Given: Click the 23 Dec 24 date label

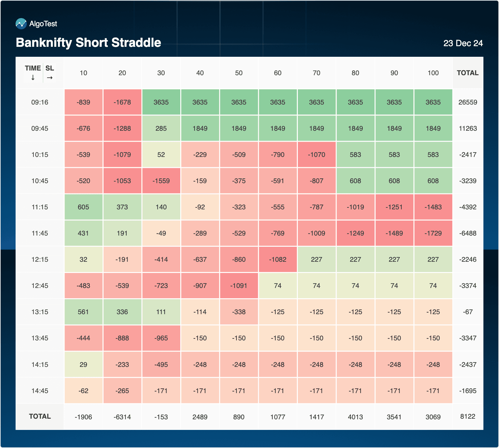Looking at the screenshot, I should point(463,43).
